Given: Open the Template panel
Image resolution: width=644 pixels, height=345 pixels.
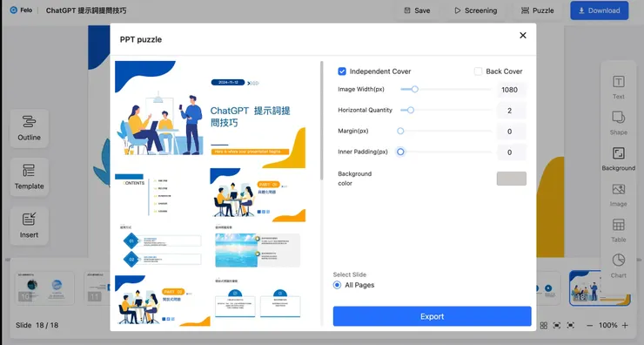Looking at the screenshot, I should click(30, 177).
